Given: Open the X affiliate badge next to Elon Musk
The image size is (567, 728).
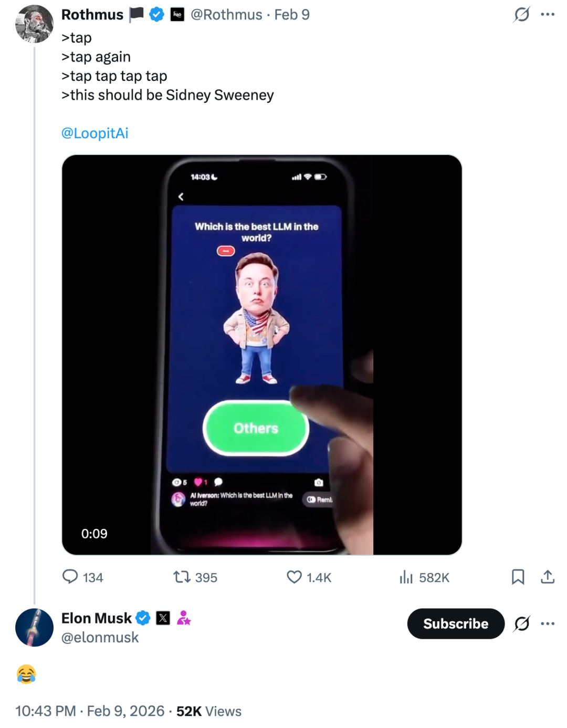Looking at the screenshot, I should (x=163, y=618).
